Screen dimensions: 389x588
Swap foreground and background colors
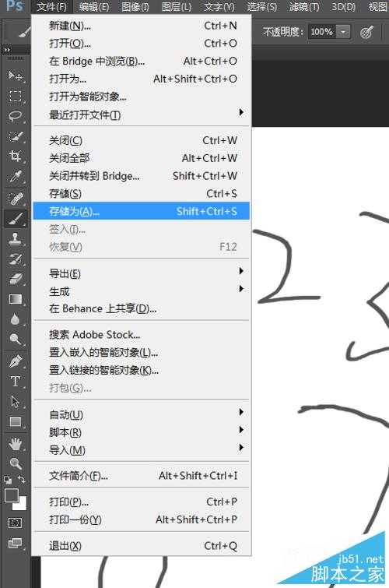coord(22,480)
